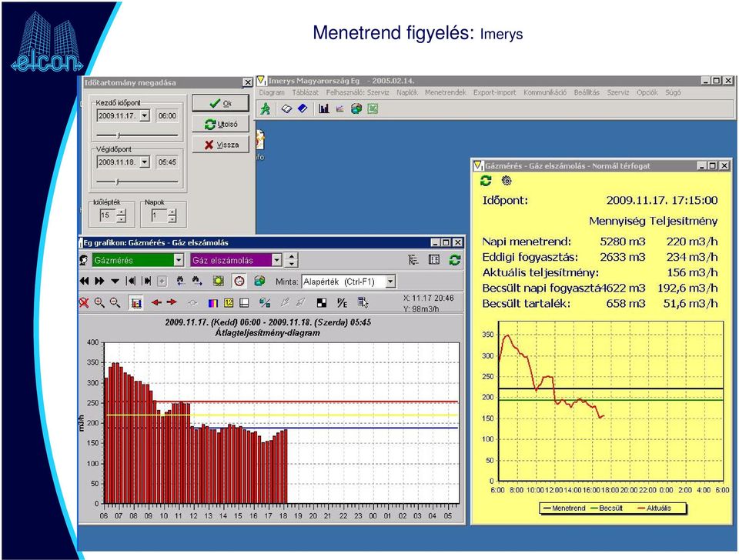Zoom out with the minus magnifier
Image resolution: width=739 pixels, height=560 pixels.
pyautogui.click(x=115, y=302)
